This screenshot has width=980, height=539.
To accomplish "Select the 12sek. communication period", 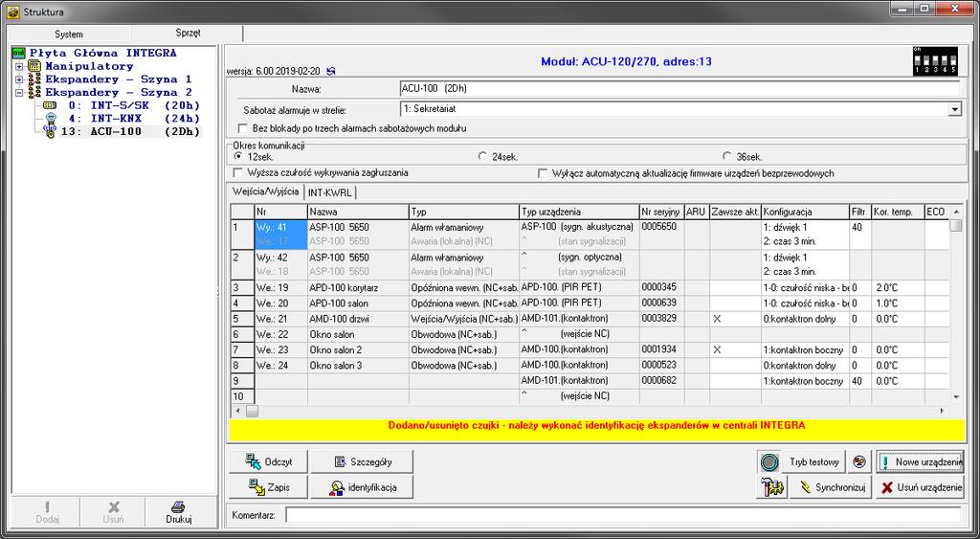I will pyautogui.click(x=237, y=156).
